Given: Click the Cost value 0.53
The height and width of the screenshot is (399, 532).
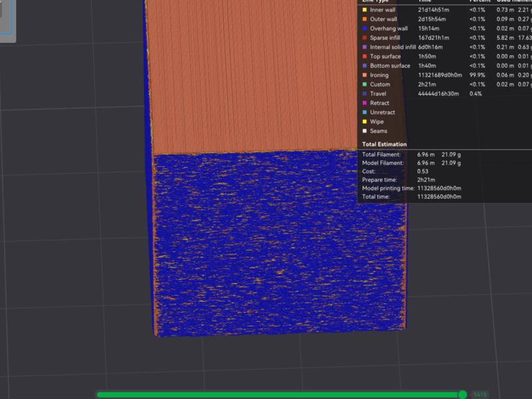Looking at the screenshot, I should pyautogui.click(x=423, y=172).
